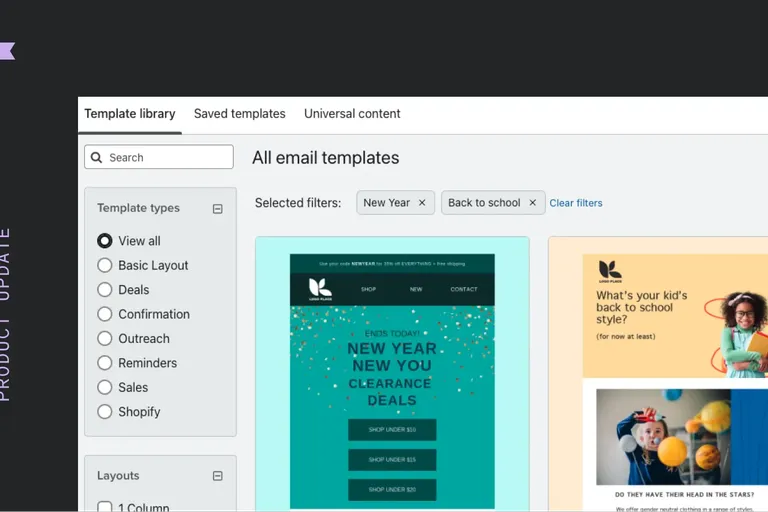This screenshot has width=768, height=512.
Task: Open the back to school style template
Action: coord(658,374)
